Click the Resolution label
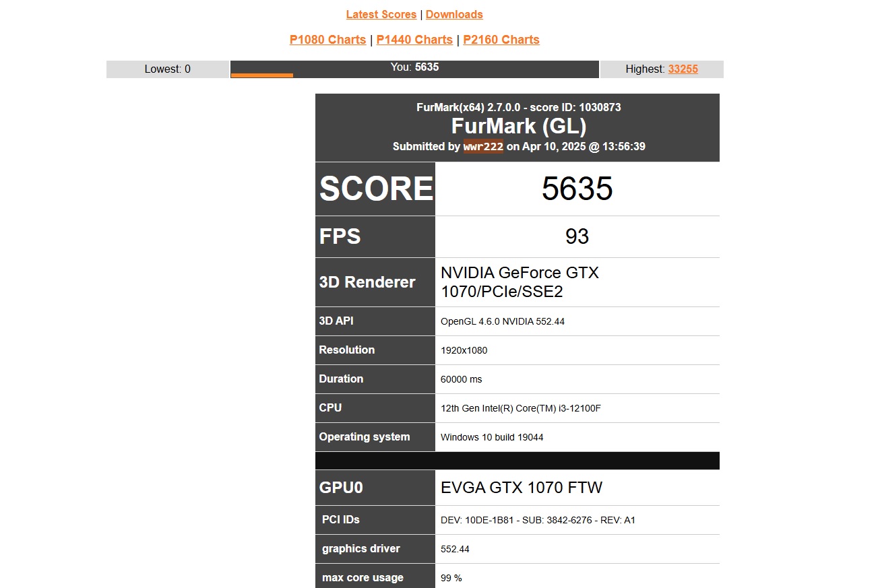 click(x=347, y=350)
